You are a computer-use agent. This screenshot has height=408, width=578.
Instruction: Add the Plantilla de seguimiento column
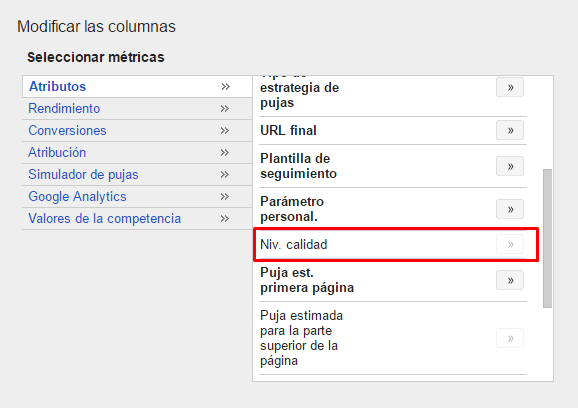click(510, 166)
